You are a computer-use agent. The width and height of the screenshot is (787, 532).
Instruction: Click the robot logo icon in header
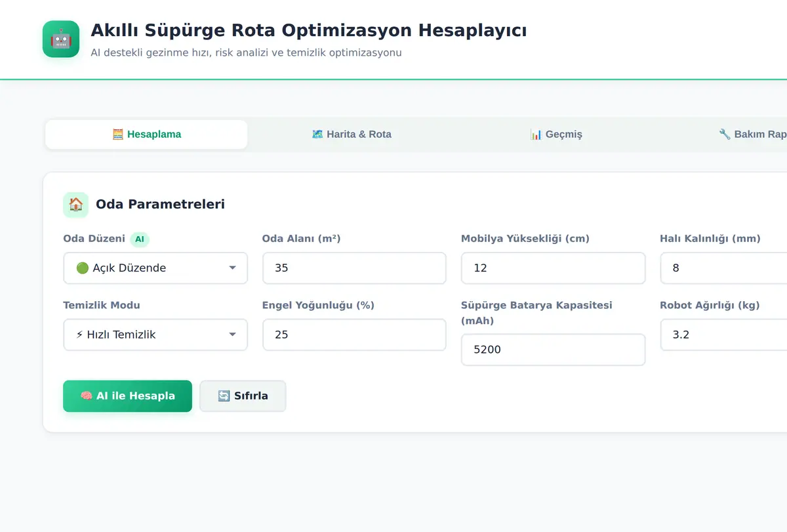coord(61,39)
